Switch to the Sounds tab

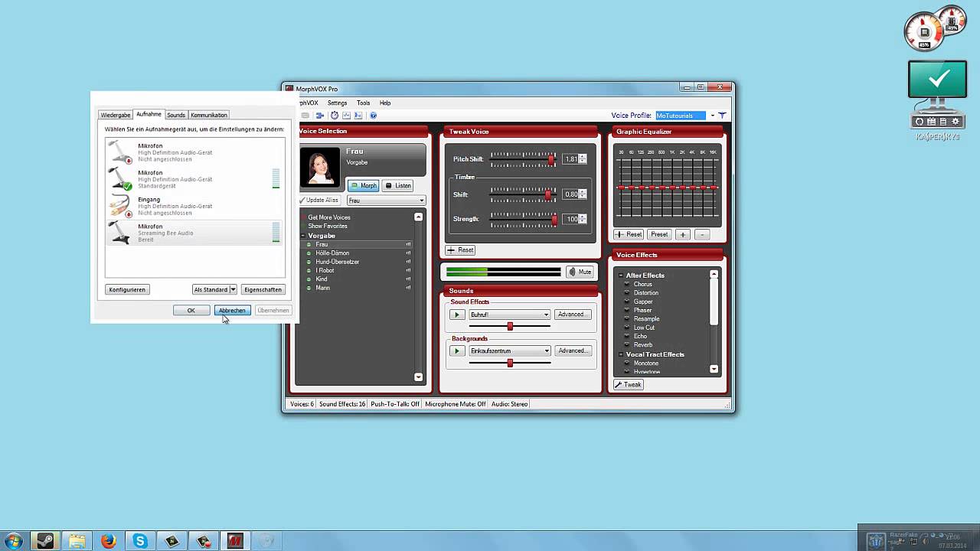click(x=176, y=115)
